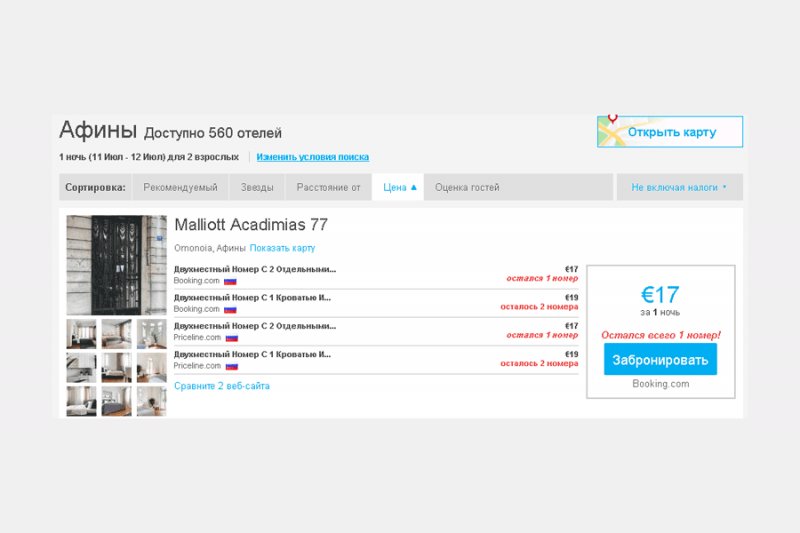The width and height of the screenshot is (800, 533).
Task: Select first Booking.com room offer for €17
Action: pyautogui.click(x=255, y=269)
